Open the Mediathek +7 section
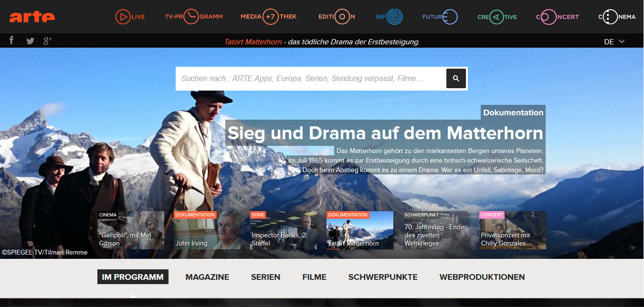The width and height of the screenshot is (644, 307). click(x=269, y=17)
